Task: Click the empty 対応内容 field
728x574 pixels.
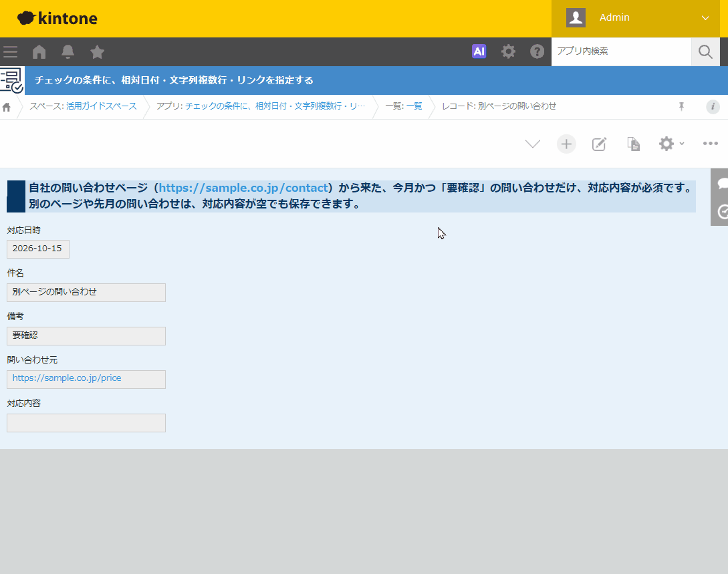Action: pos(86,423)
